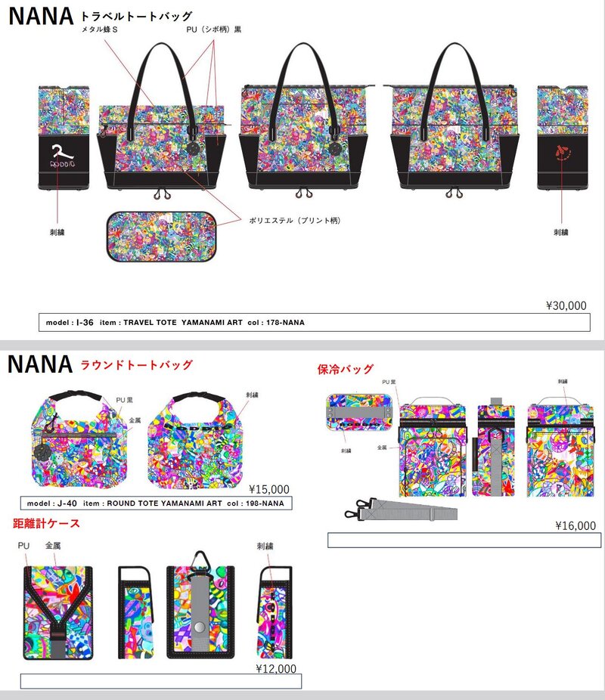Click the red 保冷バッグ heading
The width and height of the screenshot is (605, 700).
[x=345, y=369]
